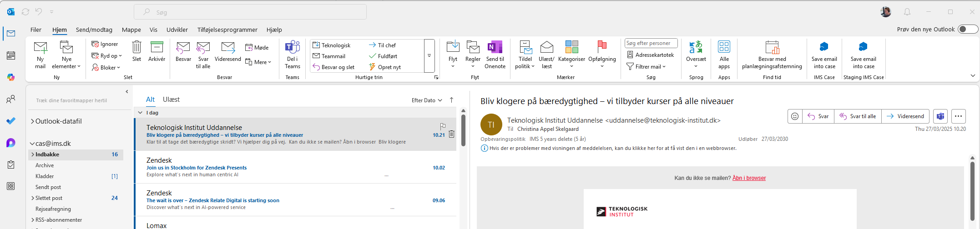Screen dimensions: 980x229
Task: Open the Nye elementer menu
Action: [66, 55]
